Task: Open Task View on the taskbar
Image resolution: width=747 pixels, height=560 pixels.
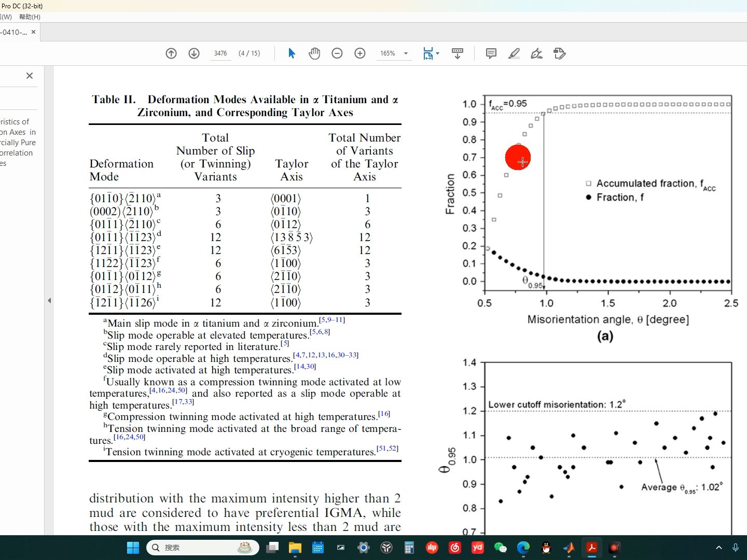Action: tap(272, 548)
